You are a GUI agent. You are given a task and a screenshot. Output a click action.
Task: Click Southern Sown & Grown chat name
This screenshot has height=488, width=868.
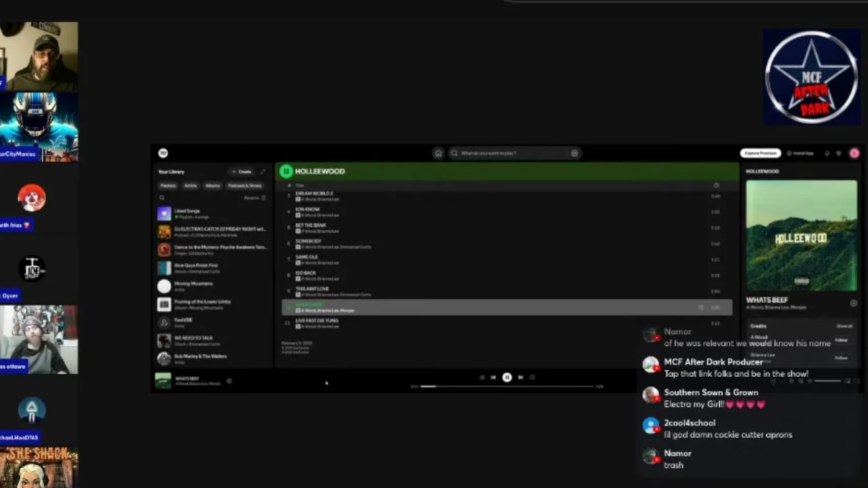711,392
